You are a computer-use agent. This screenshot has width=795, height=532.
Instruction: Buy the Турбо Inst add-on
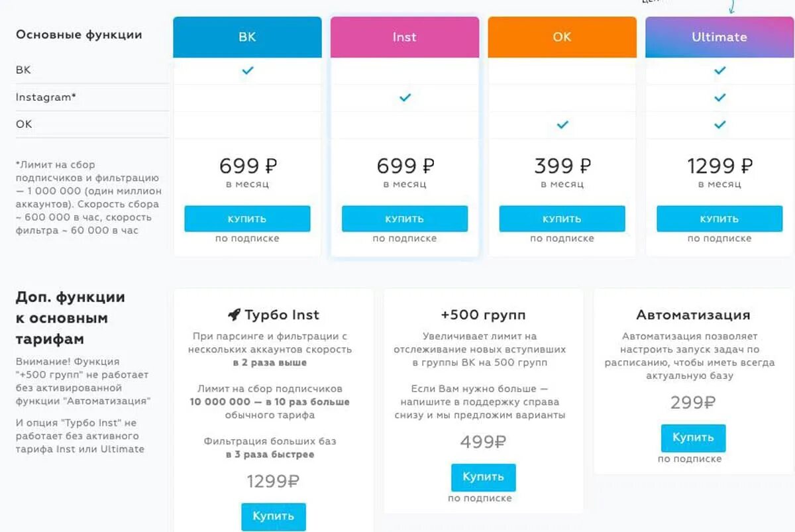(274, 516)
